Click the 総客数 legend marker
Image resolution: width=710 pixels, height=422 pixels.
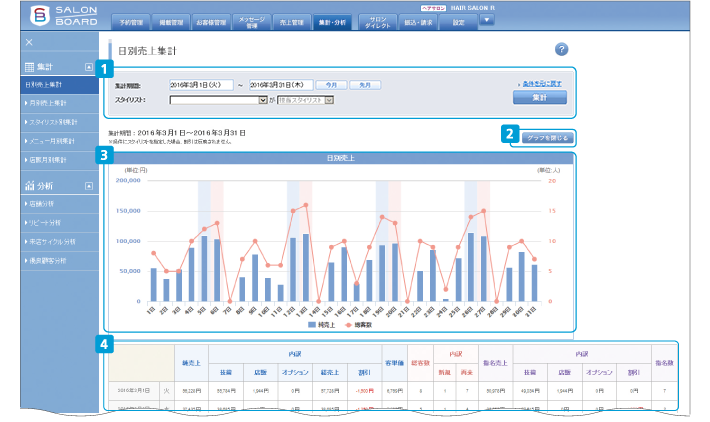350,326
